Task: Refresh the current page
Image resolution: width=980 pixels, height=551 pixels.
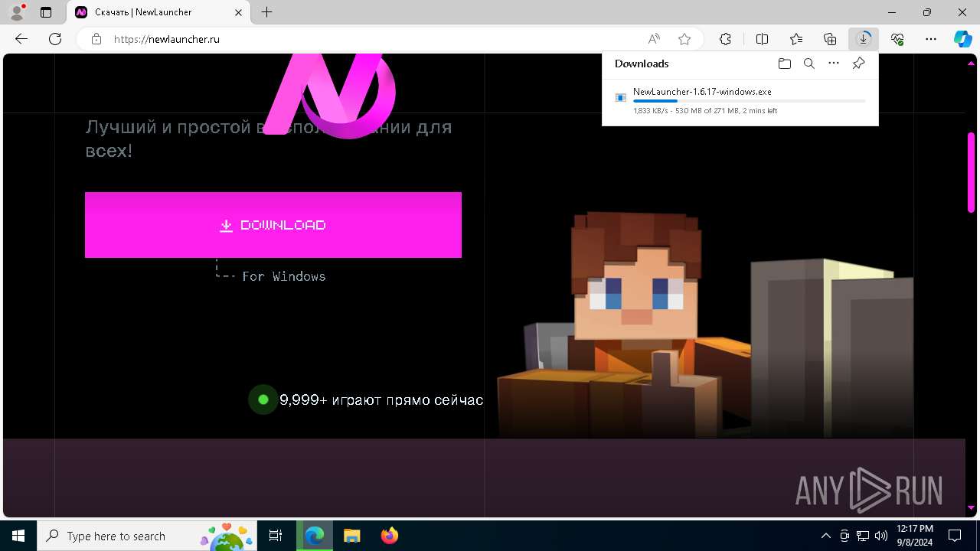Action: coord(55,39)
